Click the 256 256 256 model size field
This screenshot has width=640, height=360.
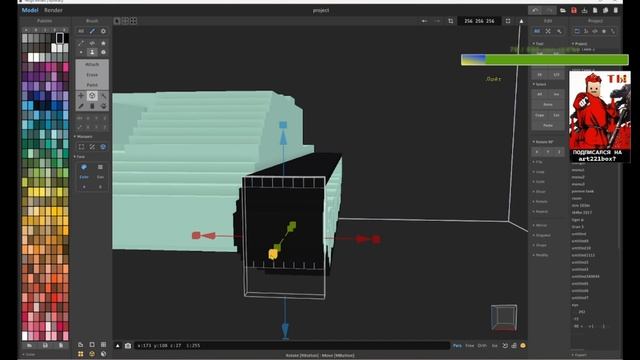click(x=479, y=21)
